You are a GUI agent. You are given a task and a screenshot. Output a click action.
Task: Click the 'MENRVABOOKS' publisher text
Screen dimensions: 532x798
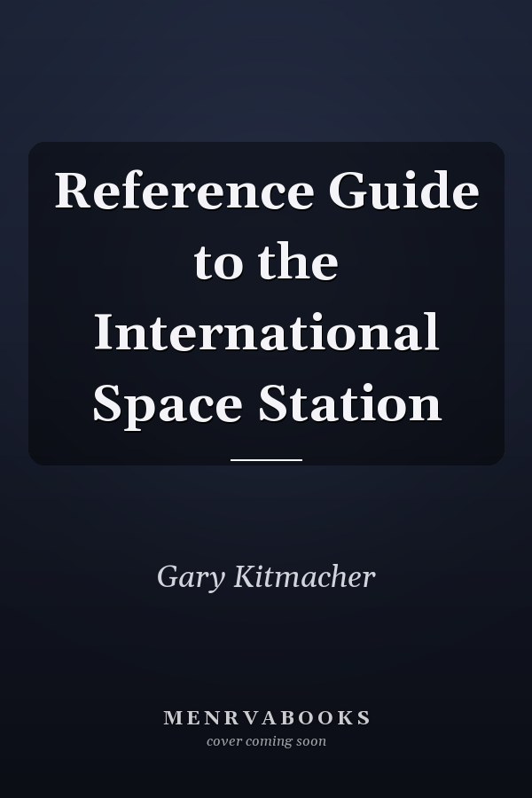tap(266, 717)
